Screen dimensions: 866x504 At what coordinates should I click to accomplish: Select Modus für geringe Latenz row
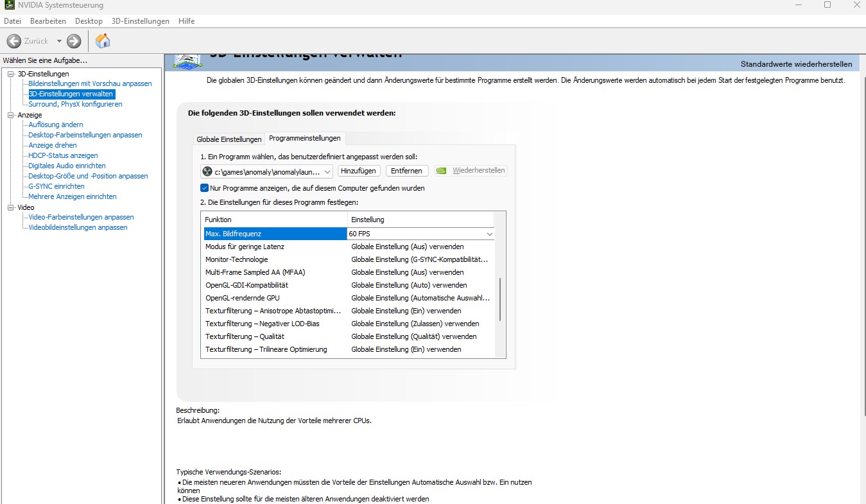[x=348, y=247]
